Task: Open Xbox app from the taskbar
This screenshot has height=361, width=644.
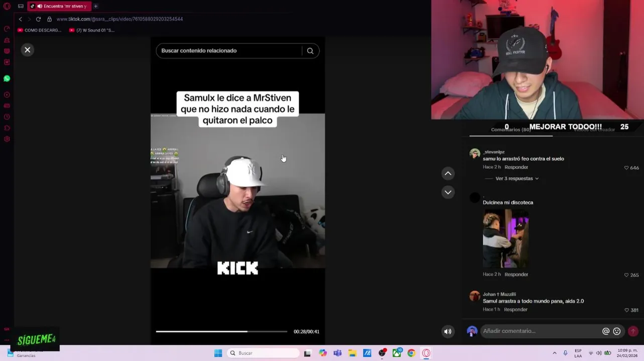Action: click(397, 353)
